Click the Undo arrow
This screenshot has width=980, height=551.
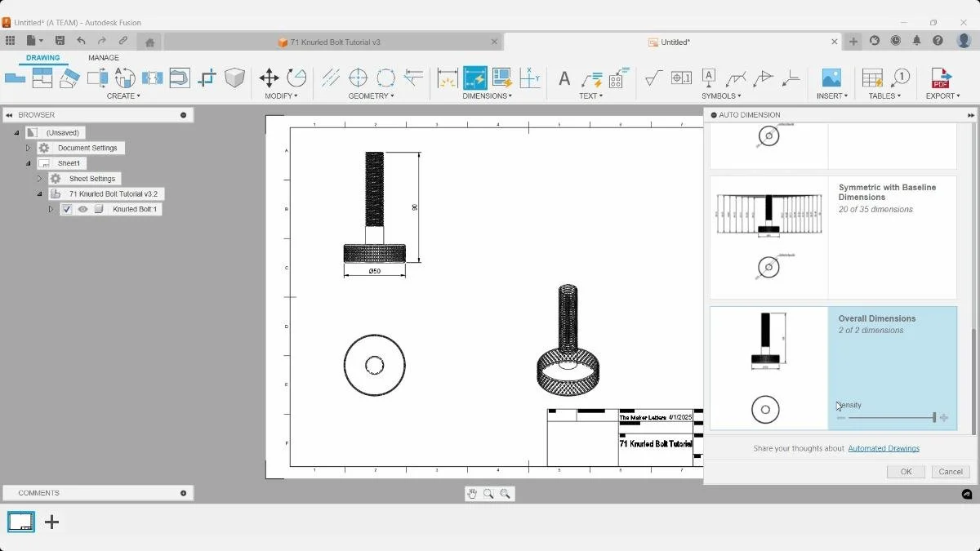[81, 41]
